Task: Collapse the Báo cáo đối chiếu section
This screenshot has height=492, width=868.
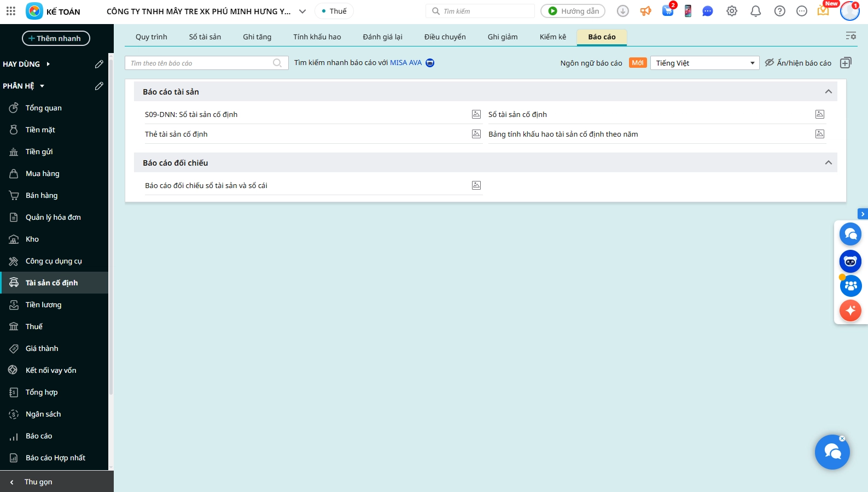Action: 828,163
